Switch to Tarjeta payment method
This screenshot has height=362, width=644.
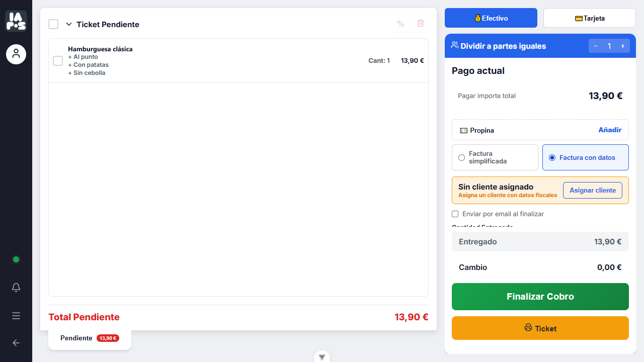coord(590,18)
